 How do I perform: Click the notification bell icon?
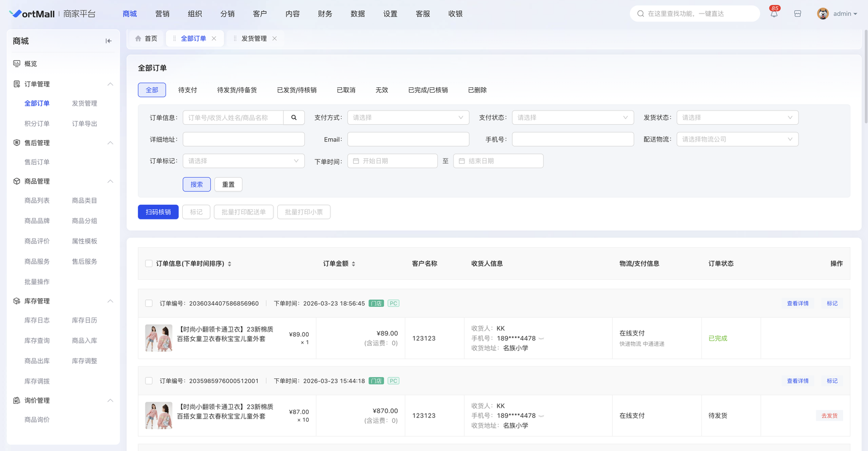(774, 14)
